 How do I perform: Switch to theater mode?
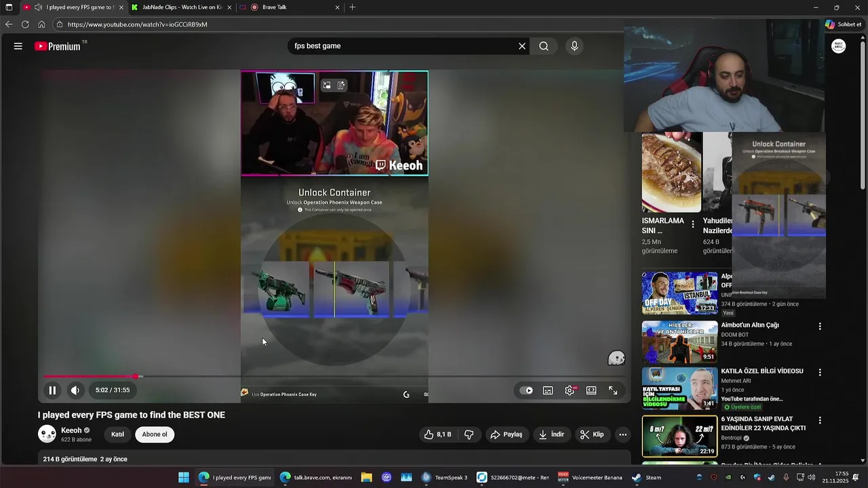(591, 390)
